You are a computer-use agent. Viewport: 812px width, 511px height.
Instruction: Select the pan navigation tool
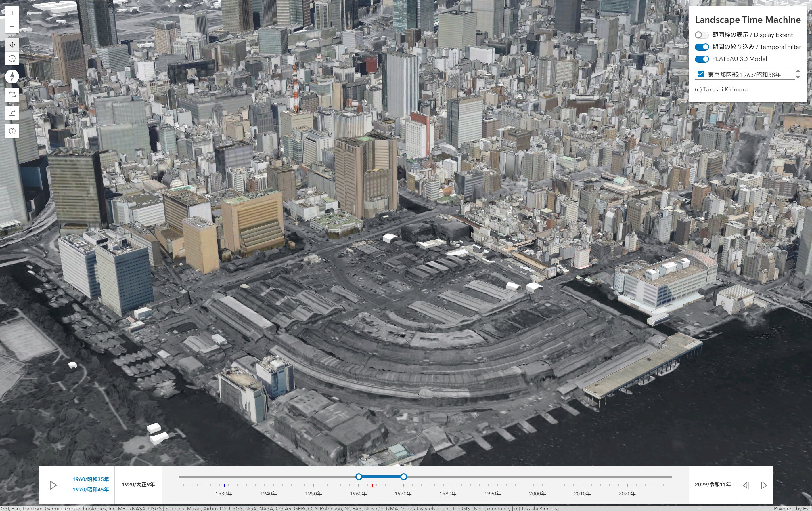click(12, 45)
